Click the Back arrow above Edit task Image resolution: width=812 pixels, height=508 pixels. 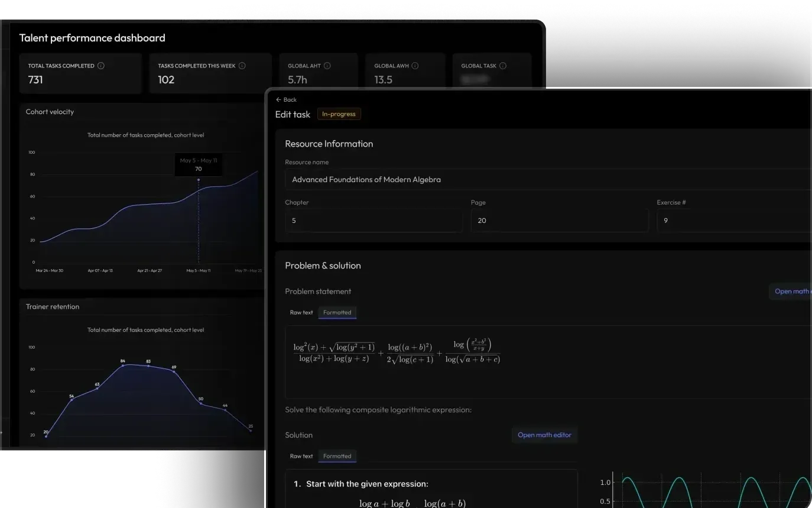coord(278,99)
